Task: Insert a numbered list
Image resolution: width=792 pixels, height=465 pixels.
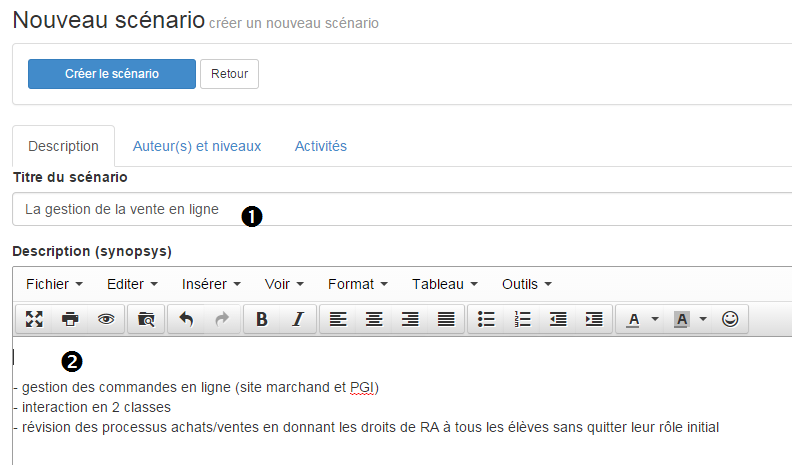Action: point(522,319)
